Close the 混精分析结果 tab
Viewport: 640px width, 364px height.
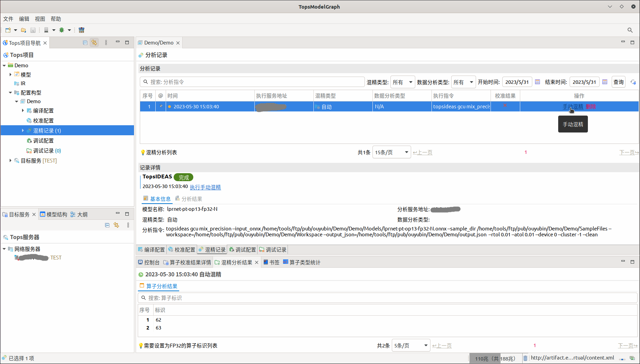256,263
